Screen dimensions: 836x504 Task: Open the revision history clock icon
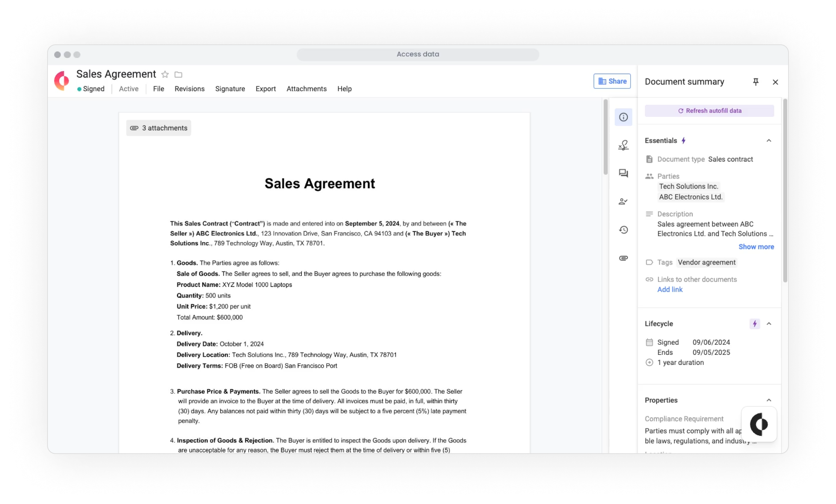coord(623,230)
